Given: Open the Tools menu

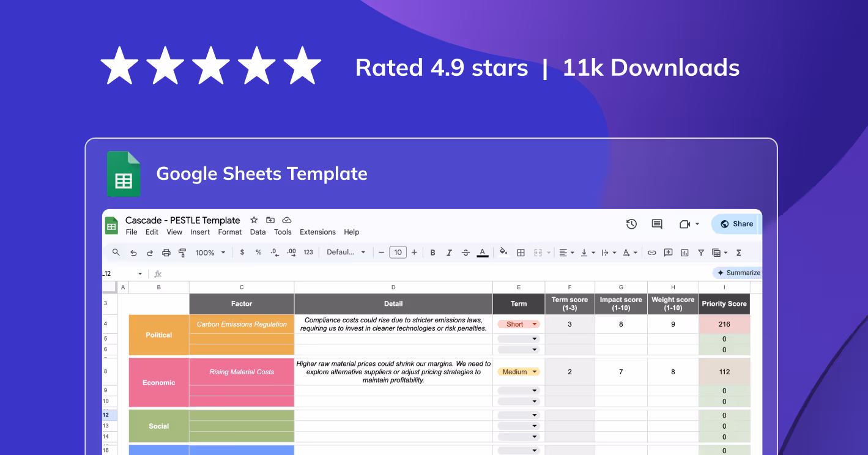Looking at the screenshot, I should coord(283,232).
